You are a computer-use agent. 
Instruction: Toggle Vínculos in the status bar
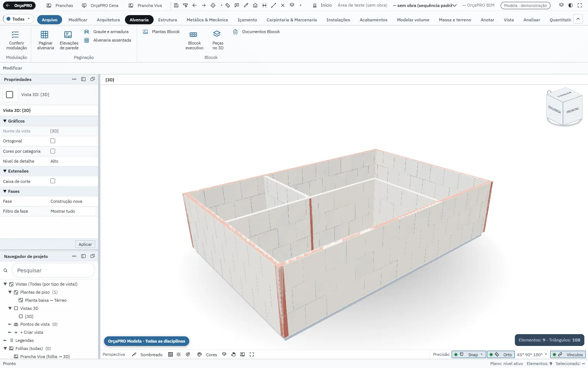point(568,354)
